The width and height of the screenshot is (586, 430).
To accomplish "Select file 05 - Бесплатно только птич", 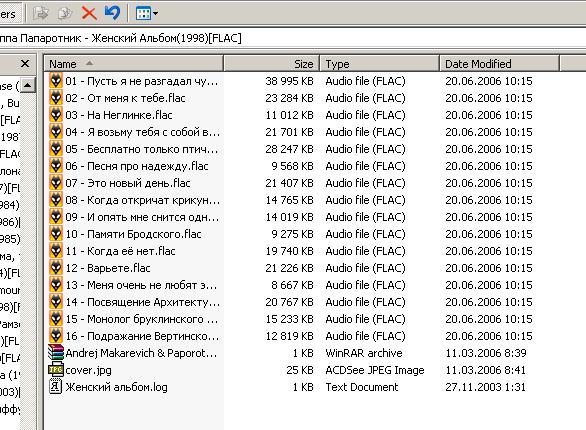I will coord(141,149).
